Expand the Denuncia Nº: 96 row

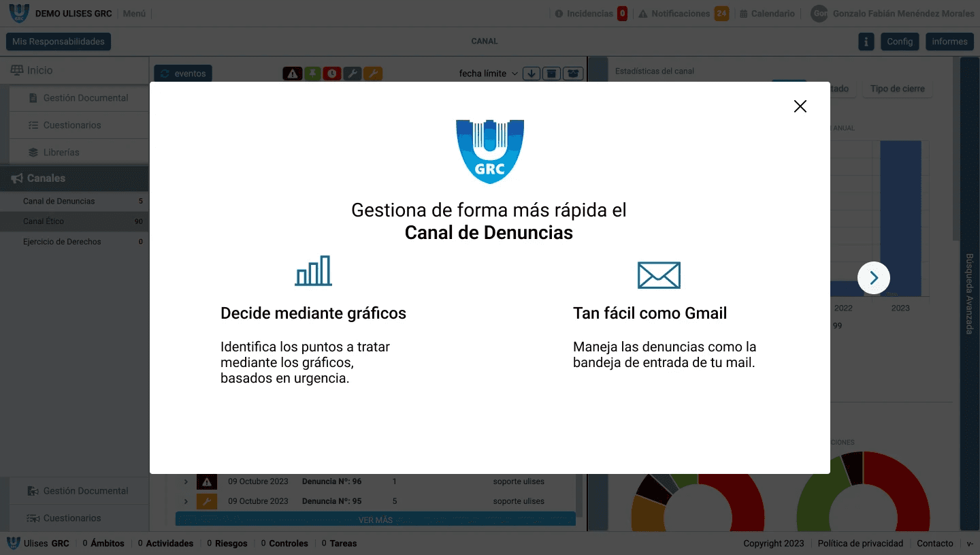186,482
